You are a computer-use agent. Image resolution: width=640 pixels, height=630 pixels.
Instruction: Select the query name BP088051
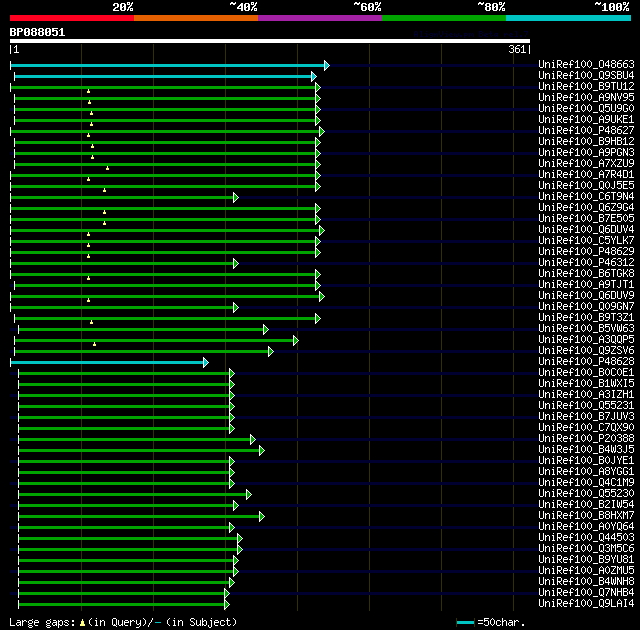(37, 32)
